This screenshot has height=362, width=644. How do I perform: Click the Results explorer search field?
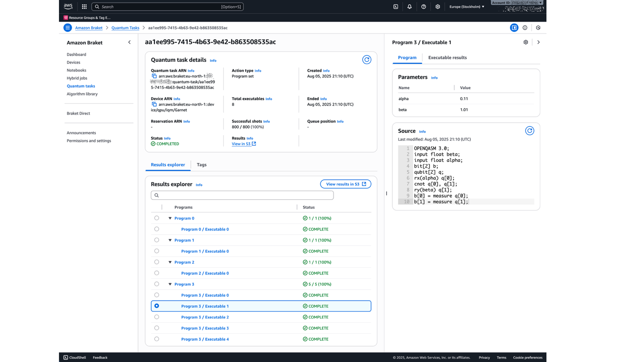pyautogui.click(x=242, y=195)
